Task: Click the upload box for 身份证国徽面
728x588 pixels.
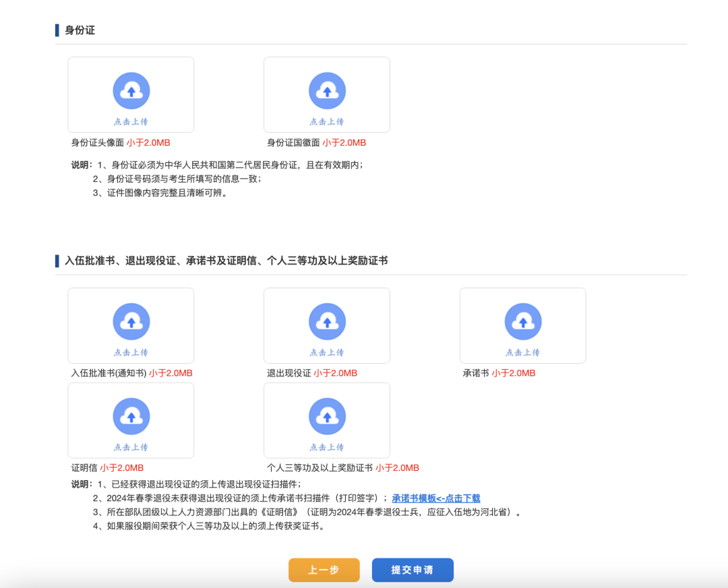Action: (327, 94)
